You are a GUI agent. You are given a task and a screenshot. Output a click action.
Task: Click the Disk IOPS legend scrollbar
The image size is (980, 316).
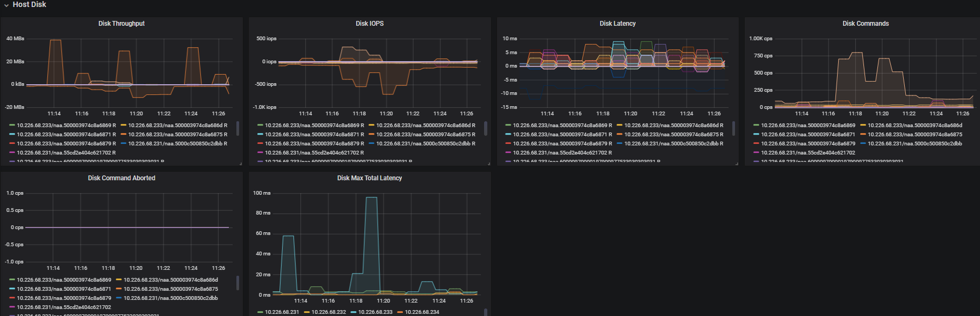[486, 129]
